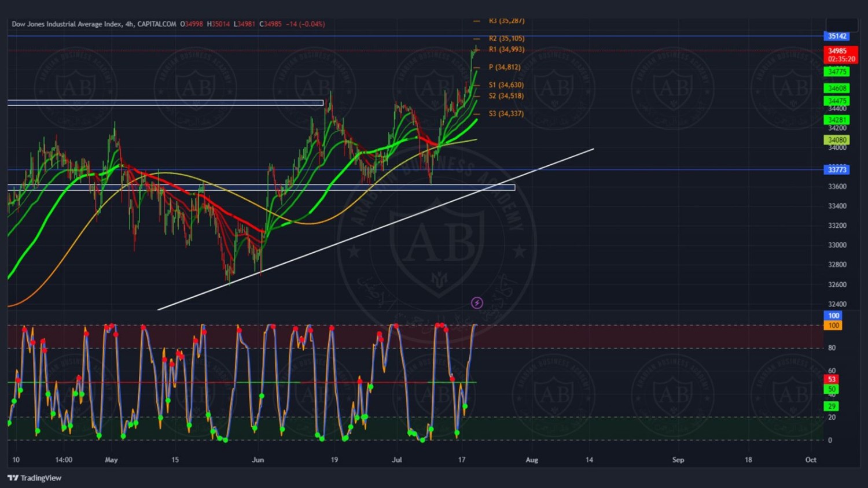The image size is (868, 488).
Task: Click the blue 33773 price tag
Action: 837,170
